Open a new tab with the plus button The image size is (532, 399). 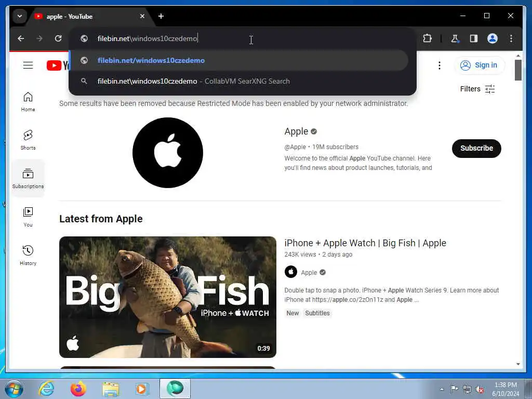point(161,16)
